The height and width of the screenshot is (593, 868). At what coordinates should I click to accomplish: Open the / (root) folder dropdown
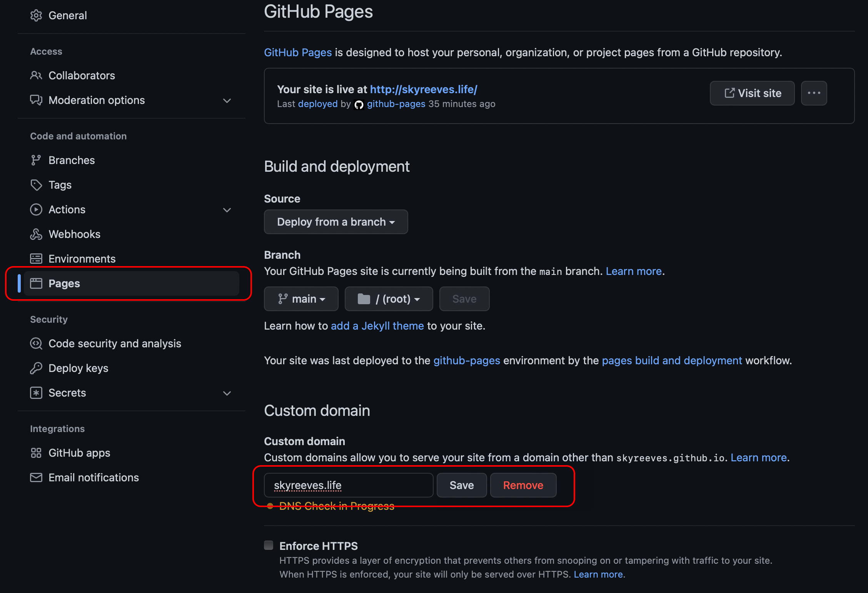pyautogui.click(x=389, y=299)
